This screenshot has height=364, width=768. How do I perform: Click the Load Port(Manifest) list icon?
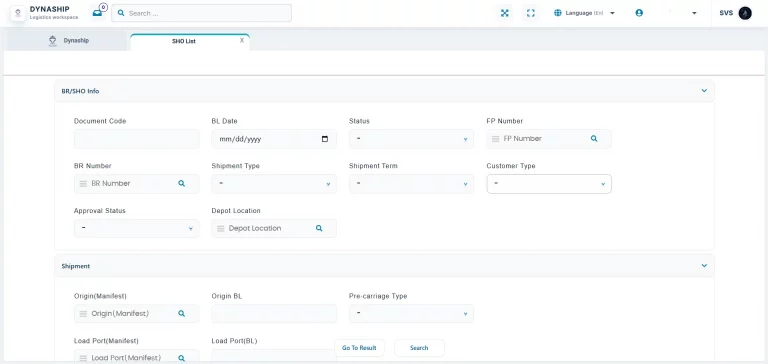click(83, 359)
